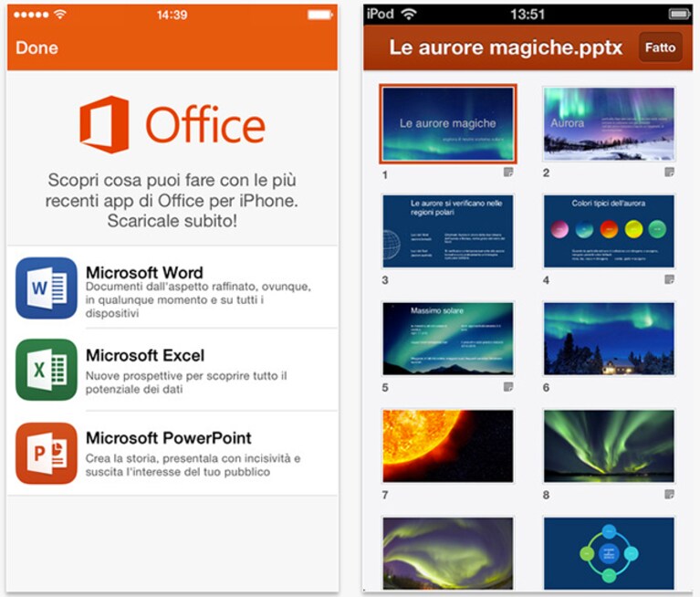Screen dimensions: 700x597
Task: Tap the Done button in Office screen
Action: pyautogui.click(x=37, y=47)
